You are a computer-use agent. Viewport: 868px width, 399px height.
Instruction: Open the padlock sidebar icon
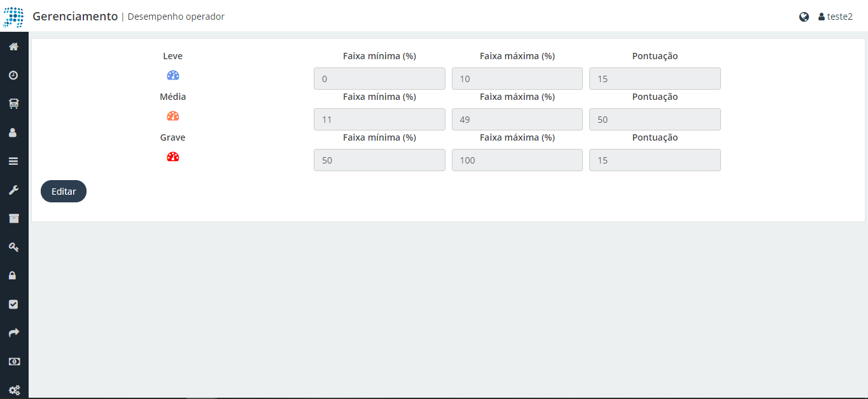[13, 276]
